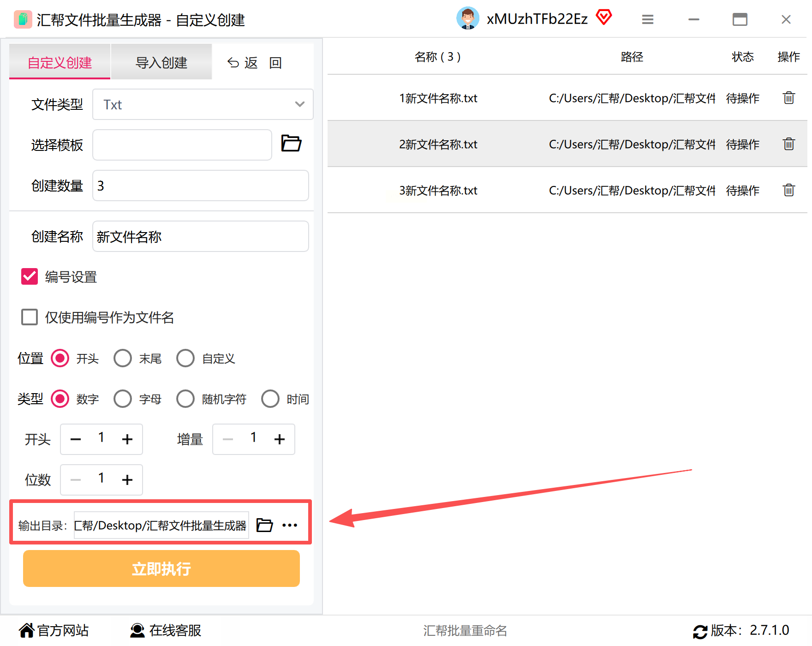
Task: Click the three-dots button beside output directory
Action: (x=290, y=525)
